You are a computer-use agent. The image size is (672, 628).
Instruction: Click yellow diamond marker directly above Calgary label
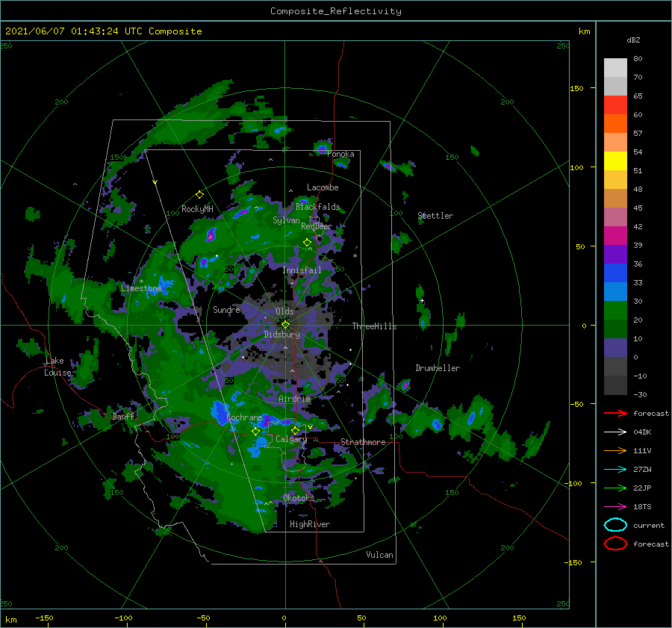(x=295, y=430)
